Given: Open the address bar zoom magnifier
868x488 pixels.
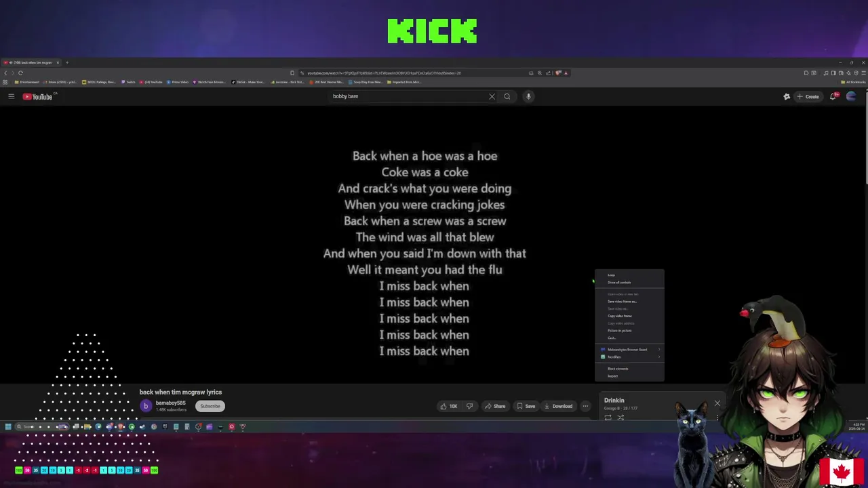Looking at the screenshot, I should (x=540, y=73).
